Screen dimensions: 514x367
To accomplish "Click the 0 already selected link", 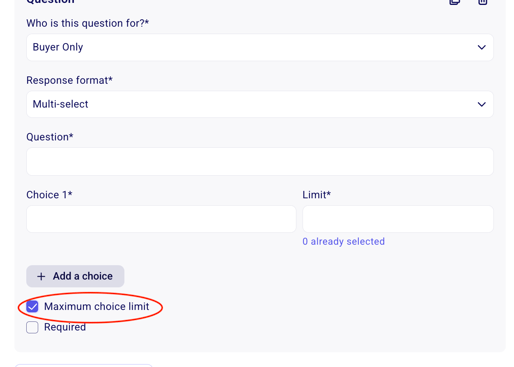I will [343, 241].
